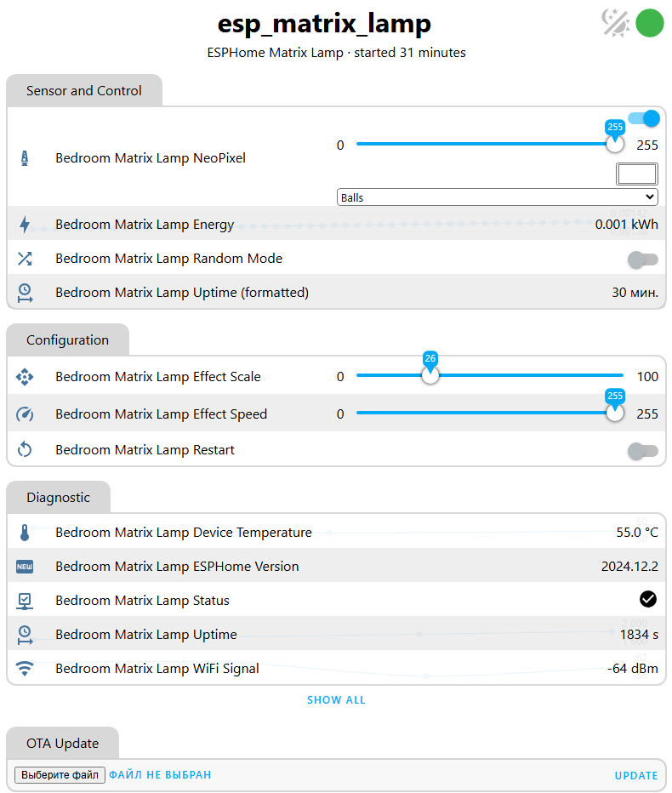Click the Random Mode shuffle icon
Viewport: 672px width, 793px height.
(25, 259)
